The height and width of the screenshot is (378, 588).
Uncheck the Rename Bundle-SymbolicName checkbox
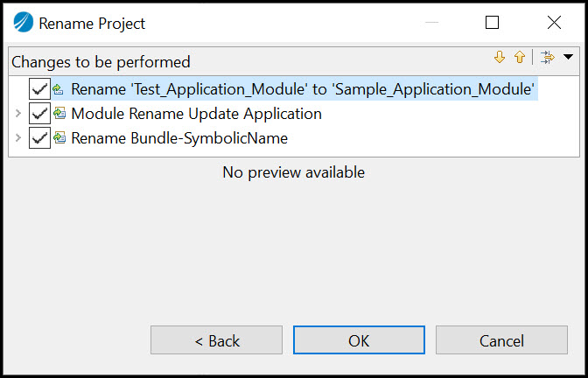[39, 138]
